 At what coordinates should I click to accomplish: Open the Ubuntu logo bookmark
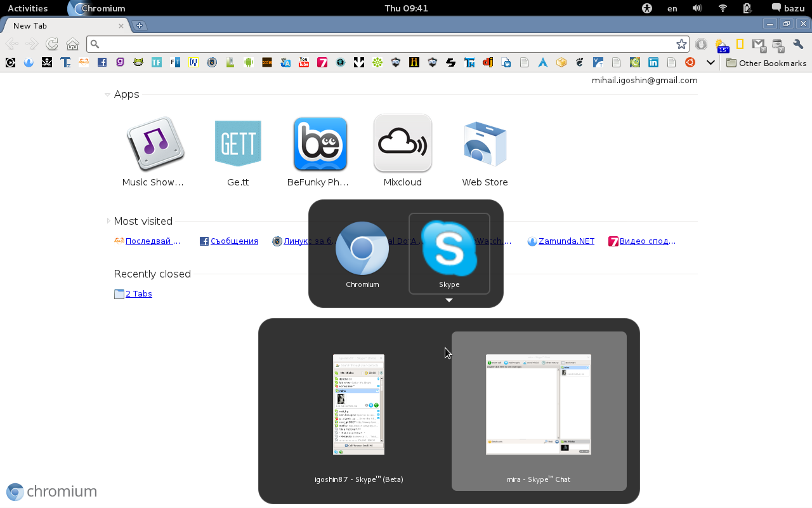point(690,62)
